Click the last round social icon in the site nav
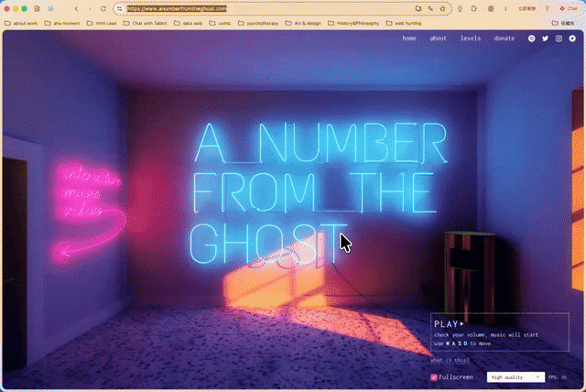 click(x=572, y=38)
